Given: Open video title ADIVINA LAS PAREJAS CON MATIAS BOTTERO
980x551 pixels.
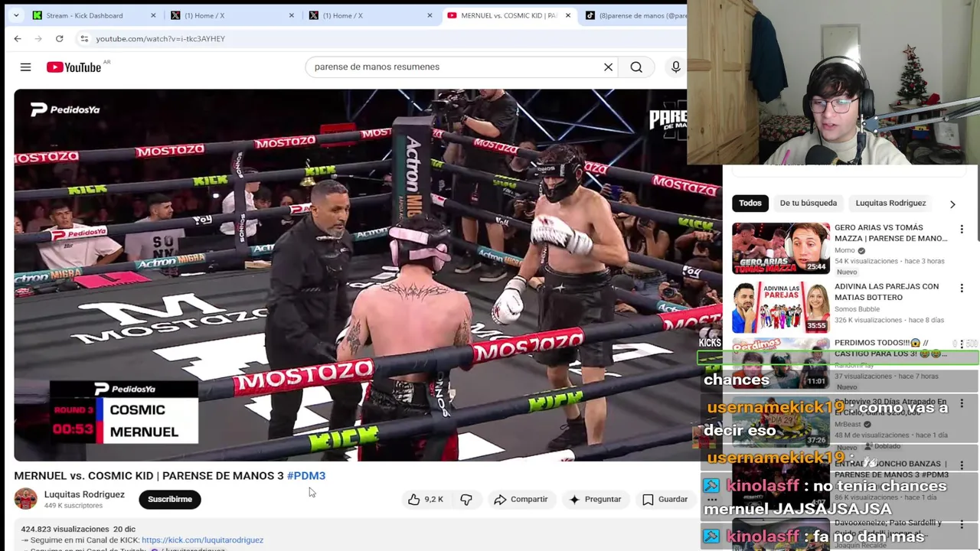Looking at the screenshot, I should tap(887, 292).
